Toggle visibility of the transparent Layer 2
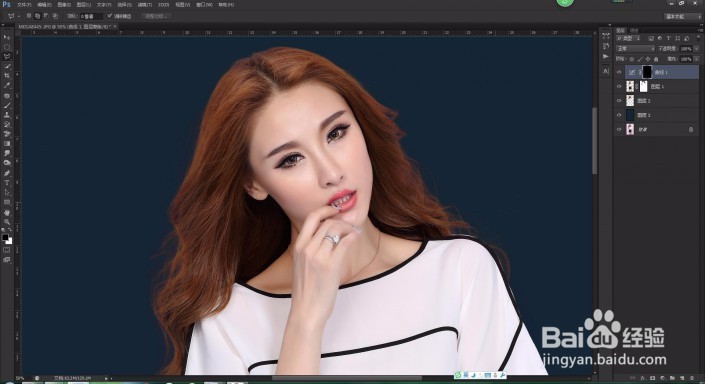The height and width of the screenshot is (384, 705). coord(619,101)
